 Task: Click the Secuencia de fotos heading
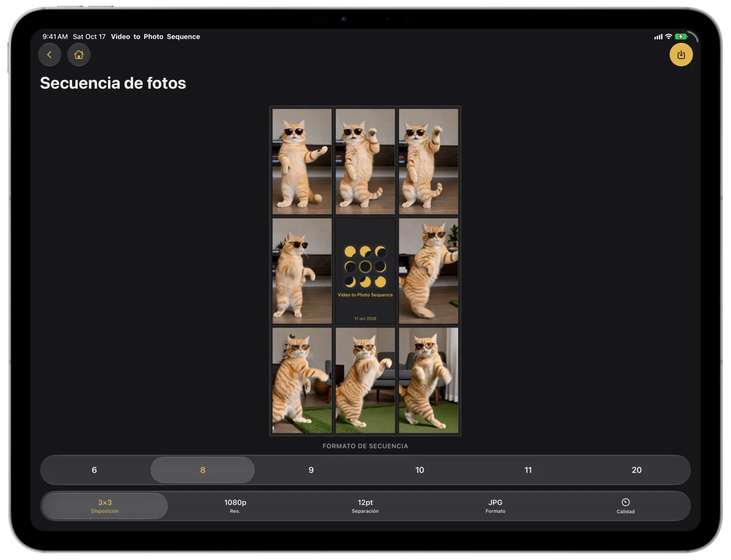click(113, 83)
